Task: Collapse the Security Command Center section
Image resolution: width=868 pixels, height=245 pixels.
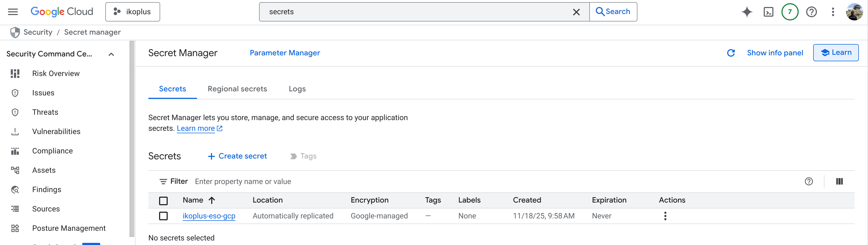Action: pyautogui.click(x=111, y=54)
